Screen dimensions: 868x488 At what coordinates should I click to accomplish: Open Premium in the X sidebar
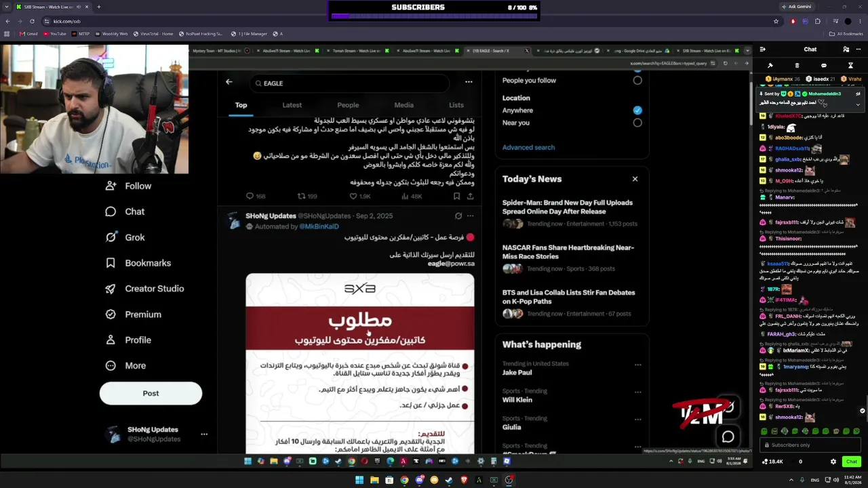[134, 314]
